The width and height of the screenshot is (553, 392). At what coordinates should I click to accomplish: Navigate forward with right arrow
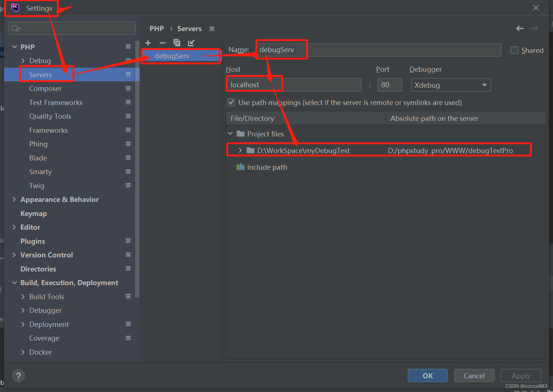point(534,28)
